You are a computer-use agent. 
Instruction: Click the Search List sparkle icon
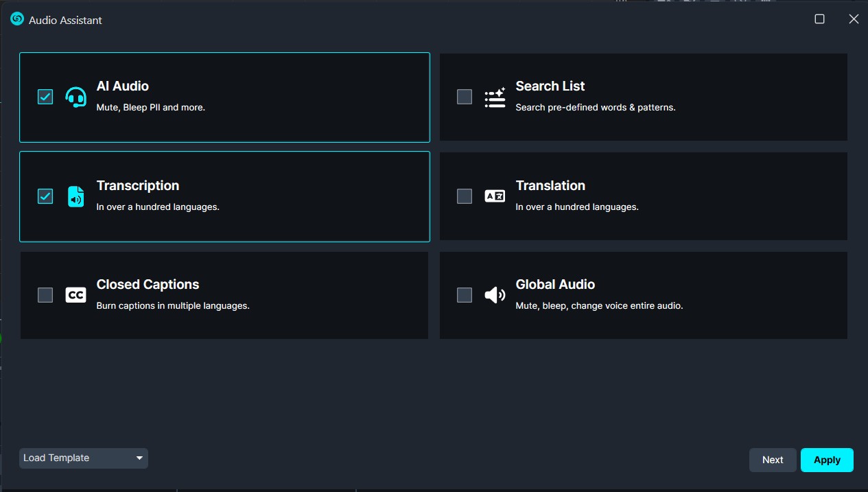495,97
